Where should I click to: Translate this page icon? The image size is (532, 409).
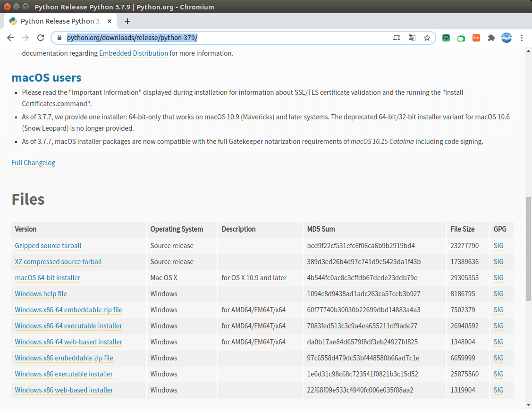[x=412, y=38]
